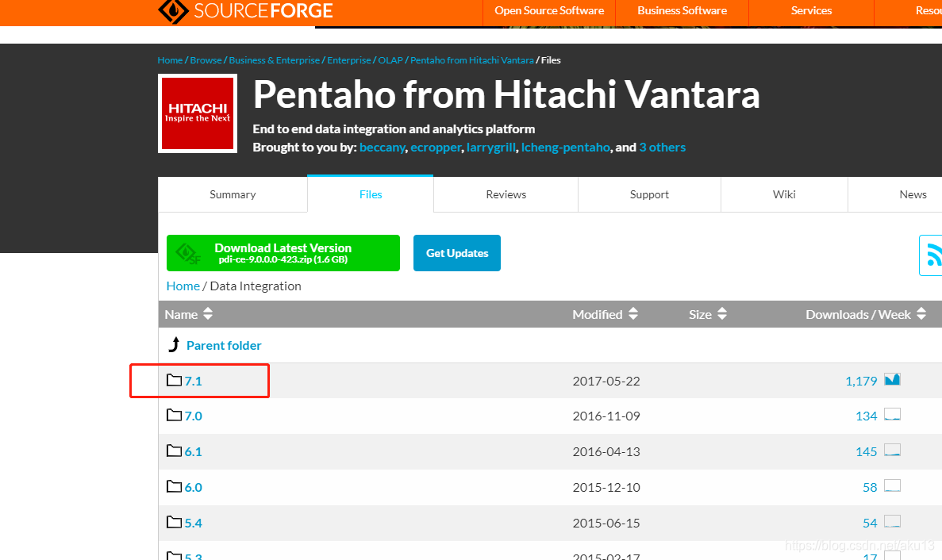Open the Open Source Software menu
Viewport: 942px width, 560px height.
click(x=549, y=11)
